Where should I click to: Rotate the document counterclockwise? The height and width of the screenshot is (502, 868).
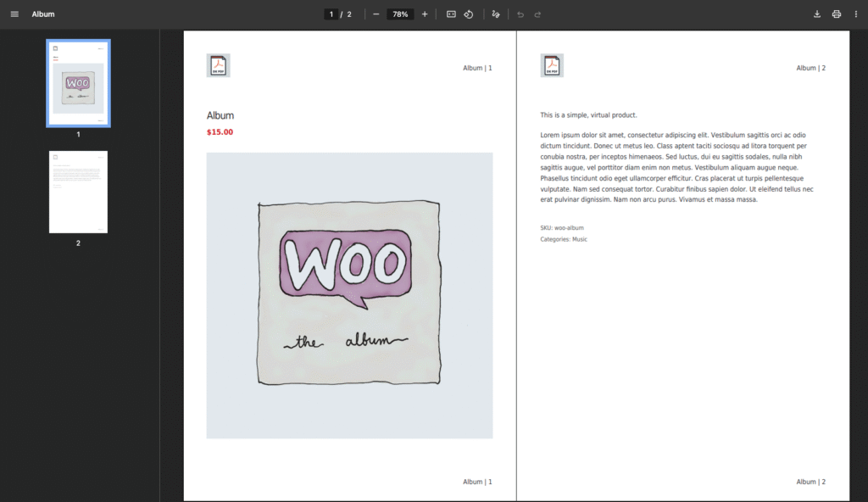click(x=469, y=14)
